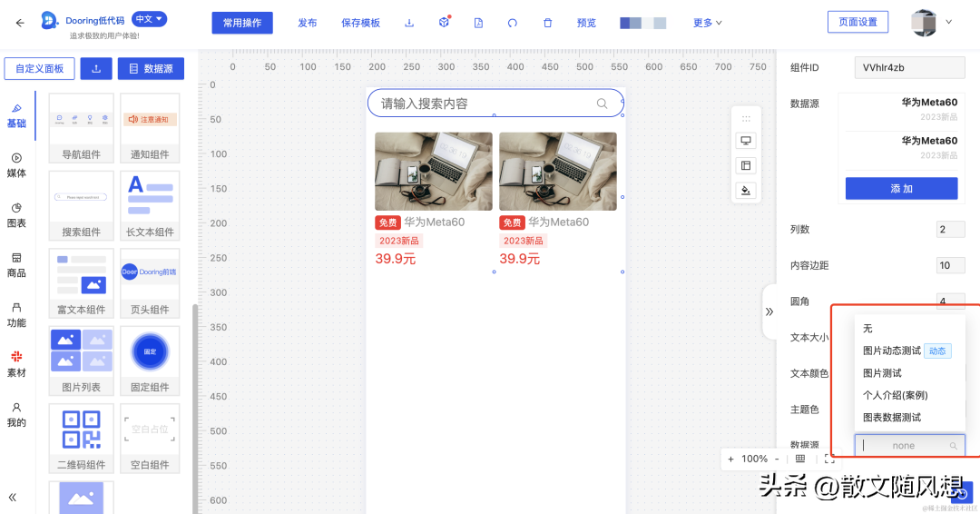Click the 数据源 none search combo box
This screenshot has width=980, height=514.
pos(909,445)
